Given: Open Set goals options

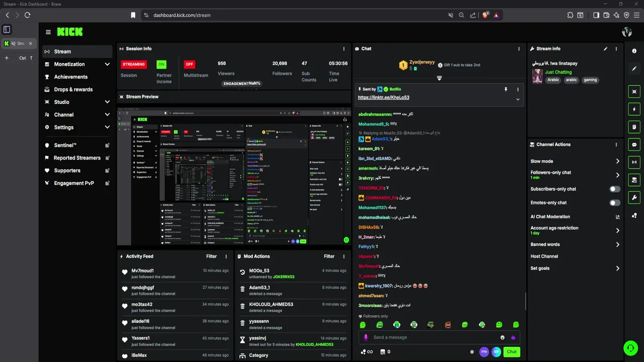Looking at the screenshot, I should pyautogui.click(x=575, y=268).
